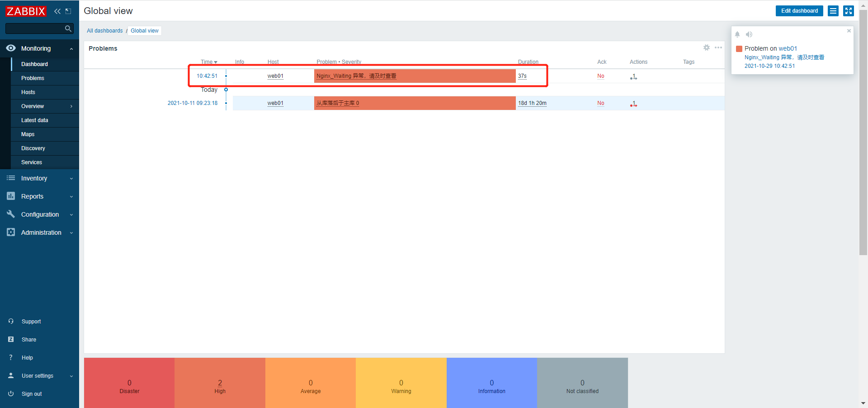Sort problems by Time column
This screenshot has height=408, width=868.
(x=209, y=62)
